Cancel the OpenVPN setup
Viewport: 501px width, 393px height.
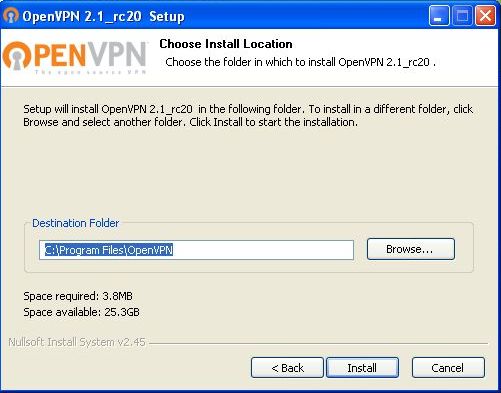448,368
